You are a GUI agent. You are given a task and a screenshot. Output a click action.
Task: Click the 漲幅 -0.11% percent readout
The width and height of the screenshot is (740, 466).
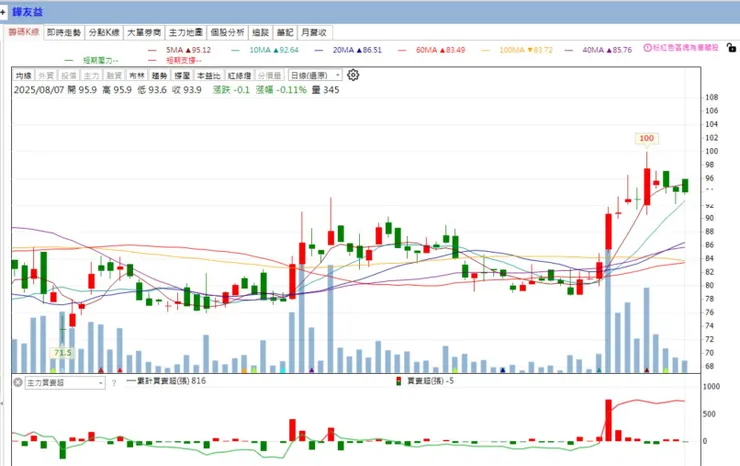coord(281,90)
